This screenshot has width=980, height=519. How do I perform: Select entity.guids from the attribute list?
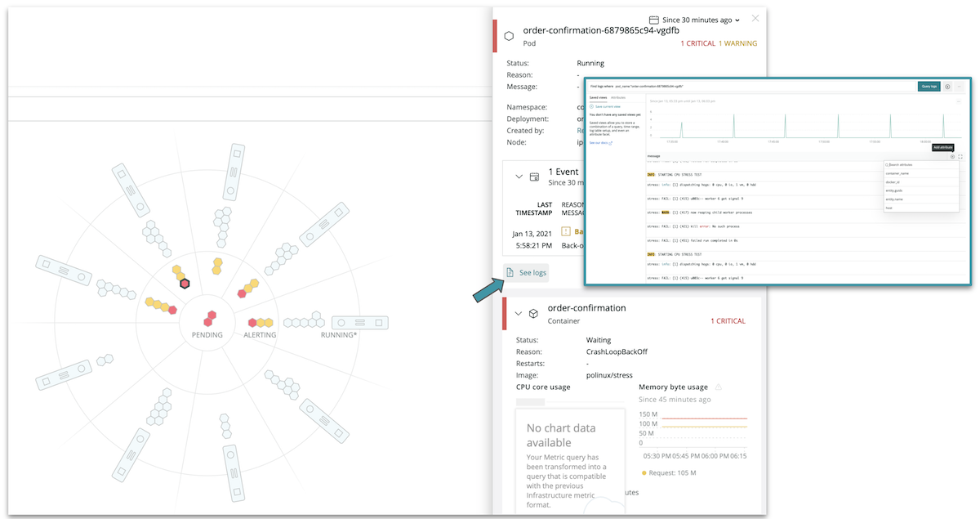(x=921, y=190)
